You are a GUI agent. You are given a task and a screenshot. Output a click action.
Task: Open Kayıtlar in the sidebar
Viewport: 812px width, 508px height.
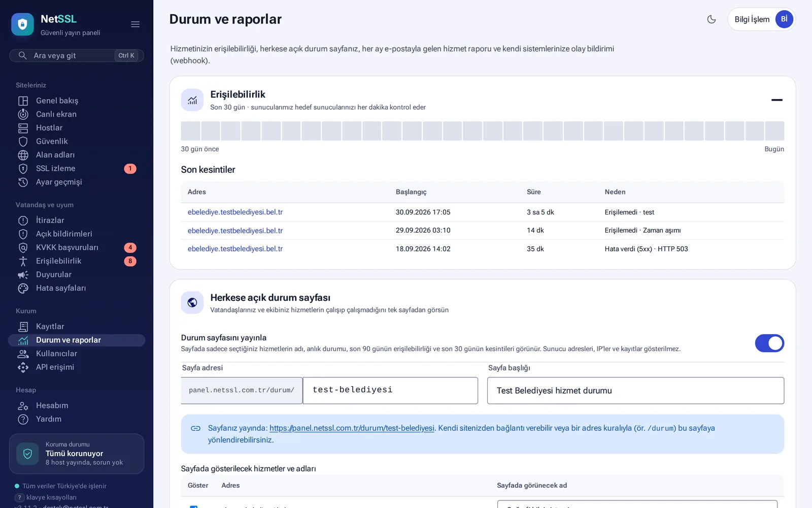coord(77,327)
